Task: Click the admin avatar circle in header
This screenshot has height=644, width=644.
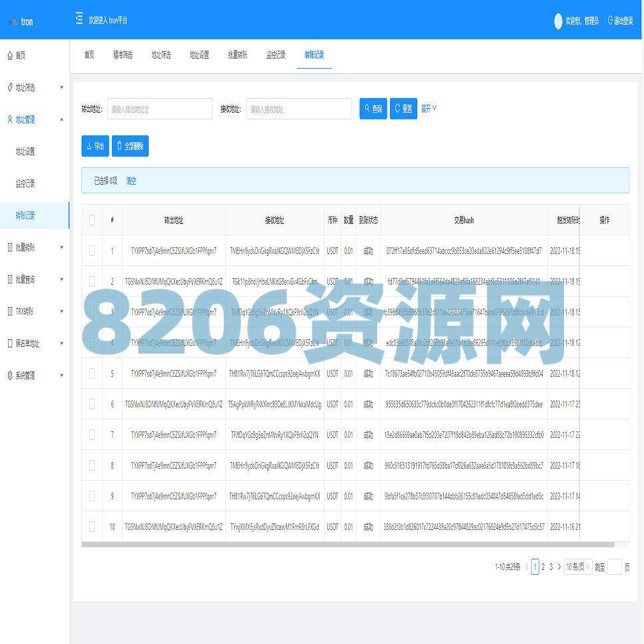Action: [x=557, y=21]
